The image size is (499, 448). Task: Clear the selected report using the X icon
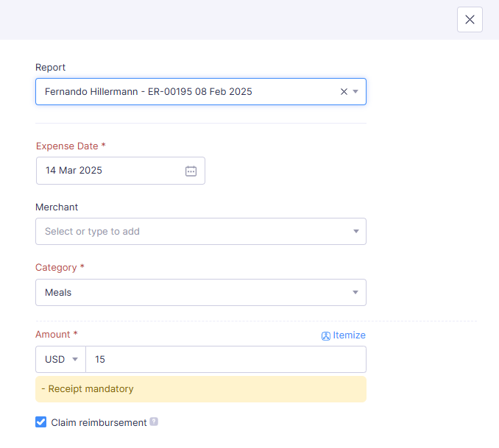click(x=344, y=92)
